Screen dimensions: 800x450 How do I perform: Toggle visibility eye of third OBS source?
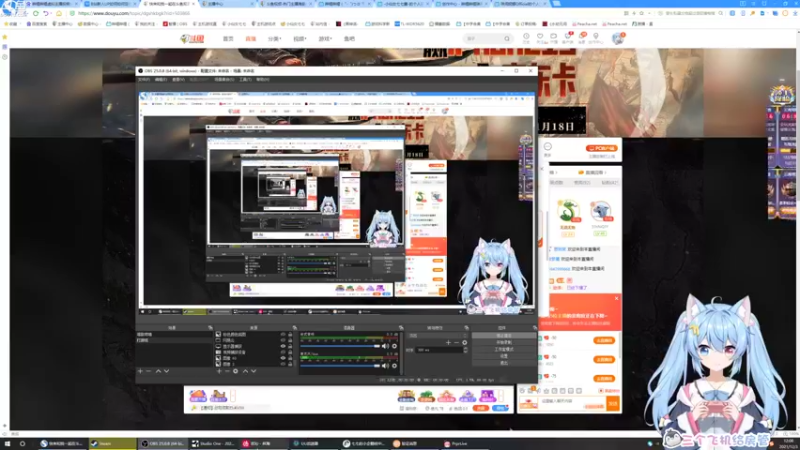pyautogui.click(x=283, y=346)
